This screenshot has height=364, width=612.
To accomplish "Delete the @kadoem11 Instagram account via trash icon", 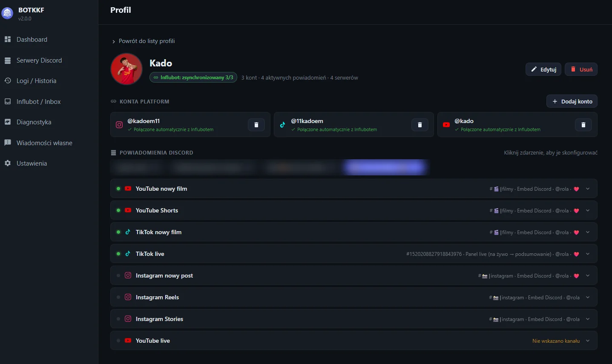I will point(256,125).
